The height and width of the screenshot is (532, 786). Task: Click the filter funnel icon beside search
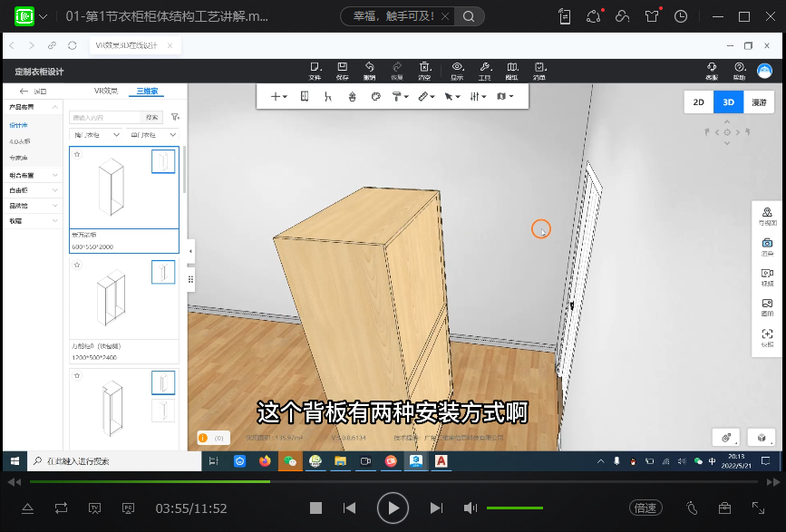[x=176, y=117]
